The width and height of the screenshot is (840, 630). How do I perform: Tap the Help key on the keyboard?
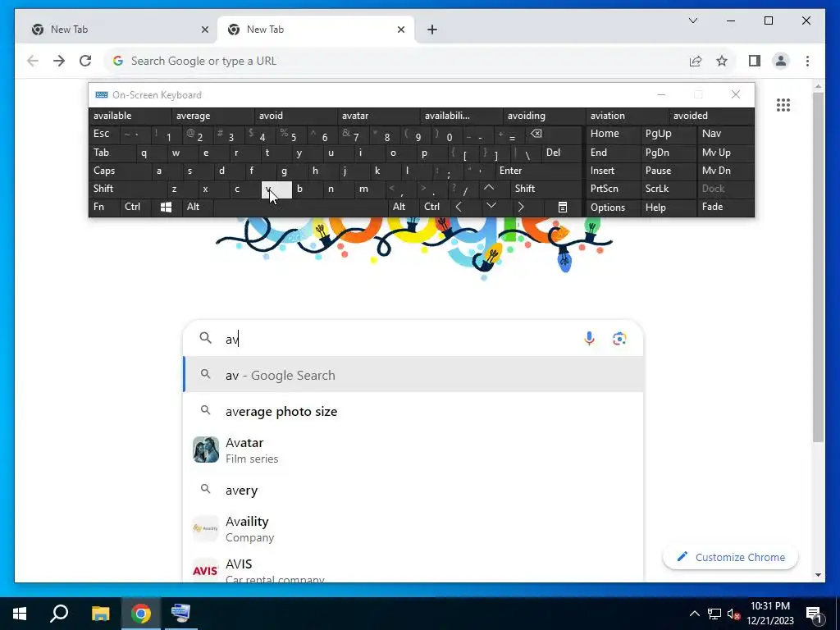click(668, 208)
